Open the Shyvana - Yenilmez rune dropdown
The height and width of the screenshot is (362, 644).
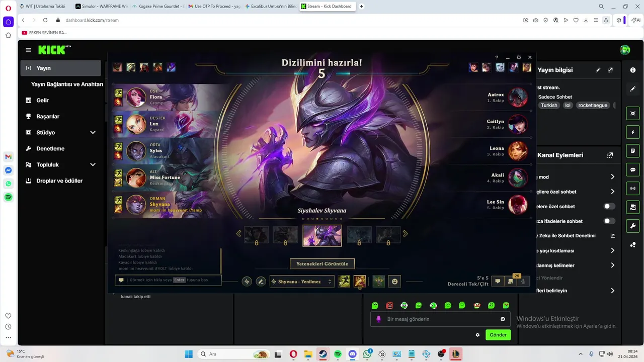tap(302, 282)
